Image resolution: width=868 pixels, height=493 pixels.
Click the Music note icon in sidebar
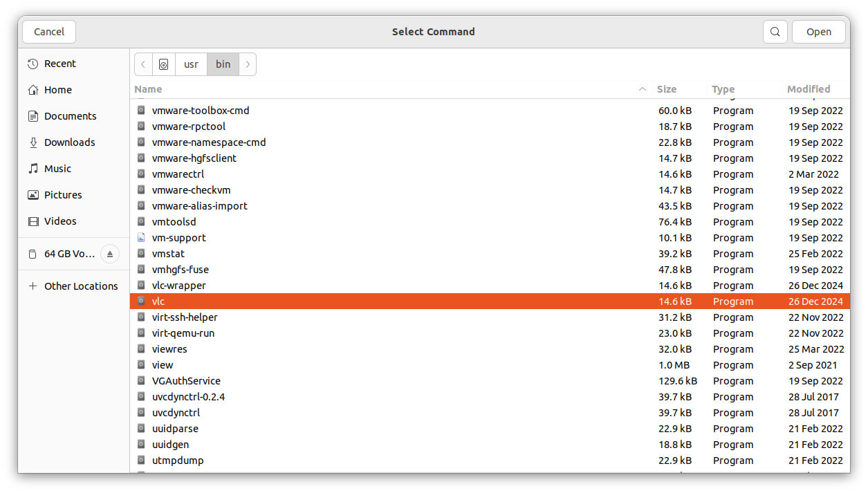pyautogui.click(x=33, y=169)
